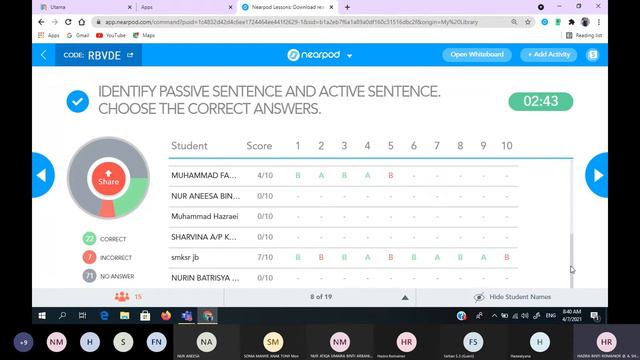The width and height of the screenshot is (640, 360).
Task: Click the grey No Answer count badge
Action: pos(89,276)
